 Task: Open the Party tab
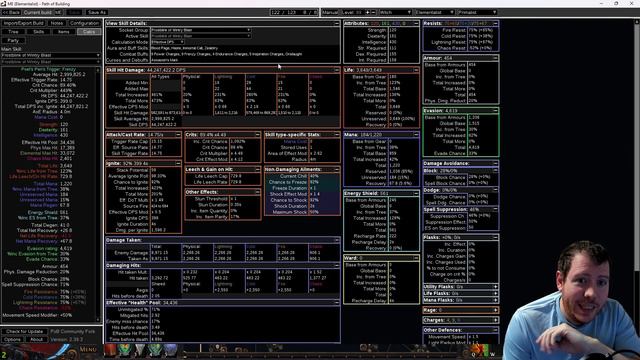pyautogui.click(x=13, y=40)
